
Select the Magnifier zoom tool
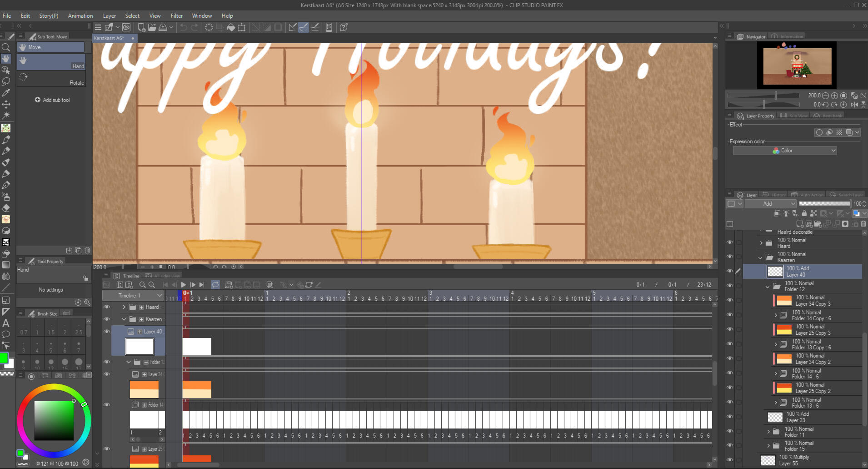tap(6, 47)
